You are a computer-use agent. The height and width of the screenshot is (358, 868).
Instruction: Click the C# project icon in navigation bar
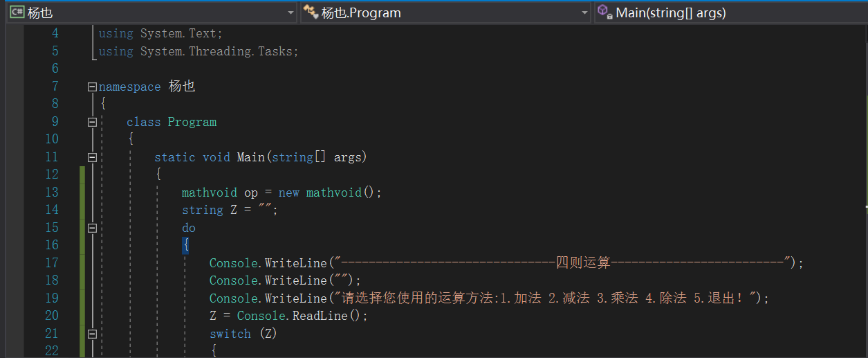tap(17, 12)
